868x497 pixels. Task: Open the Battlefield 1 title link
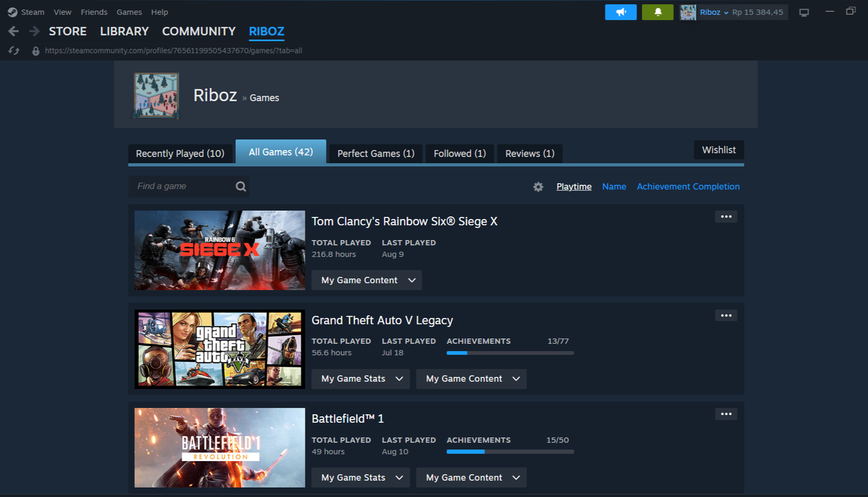point(348,419)
